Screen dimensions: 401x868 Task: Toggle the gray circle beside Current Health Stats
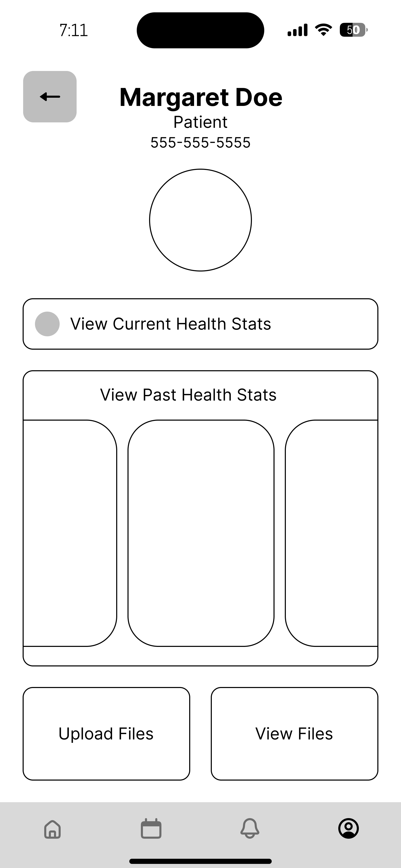(48, 324)
